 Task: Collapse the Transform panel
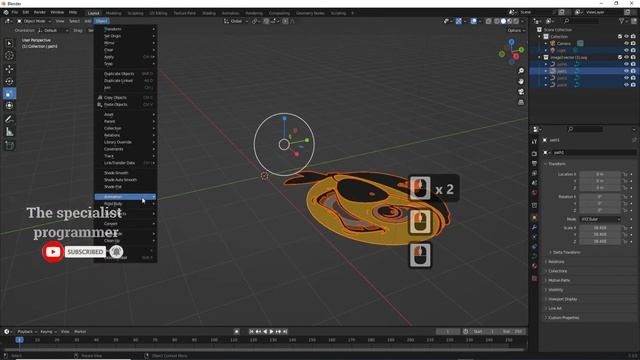556,164
